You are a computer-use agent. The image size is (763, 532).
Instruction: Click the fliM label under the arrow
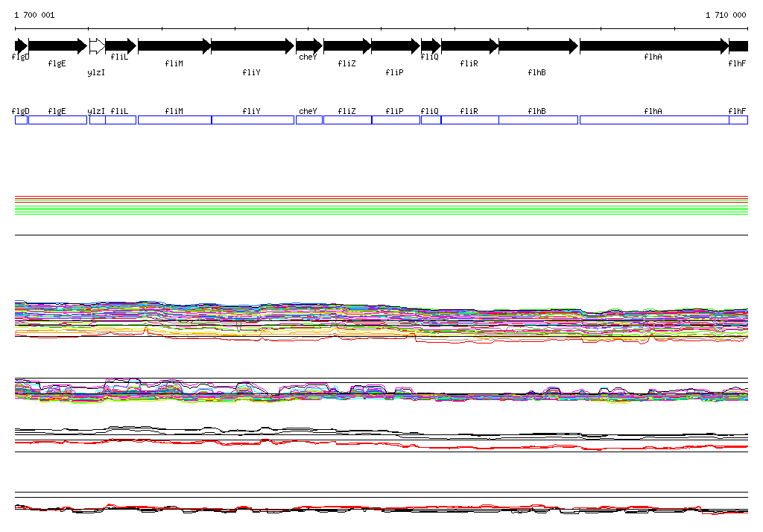point(174,63)
